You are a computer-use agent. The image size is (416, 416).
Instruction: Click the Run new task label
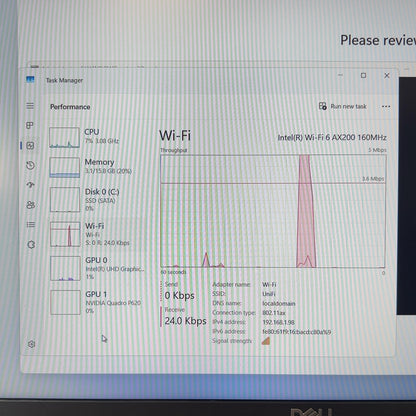(x=348, y=106)
